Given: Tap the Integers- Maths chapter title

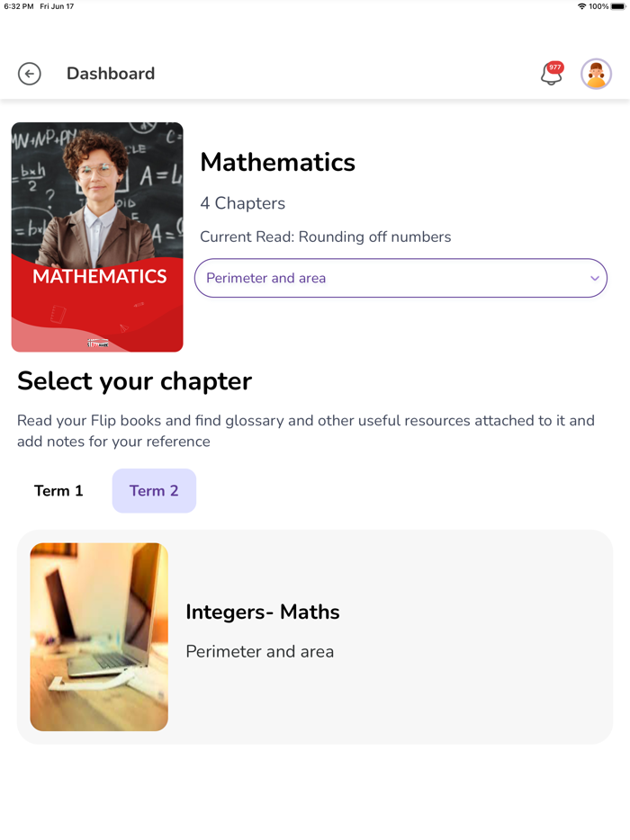Looking at the screenshot, I should (263, 612).
